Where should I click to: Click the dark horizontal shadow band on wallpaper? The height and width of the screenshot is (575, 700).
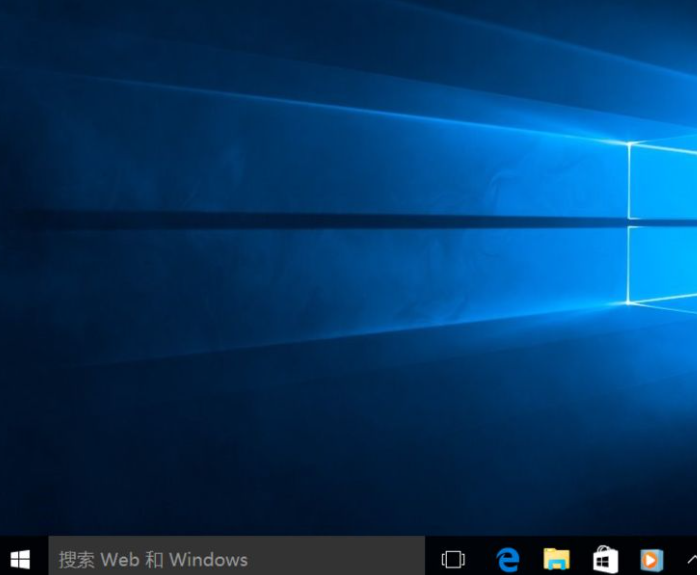click(300, 220)
